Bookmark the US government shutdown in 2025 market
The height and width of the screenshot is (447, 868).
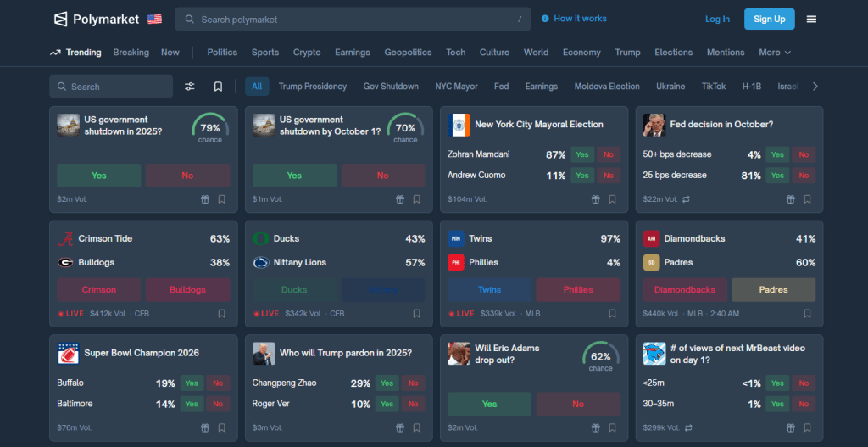pyautogui.click(x=222, y=199)
